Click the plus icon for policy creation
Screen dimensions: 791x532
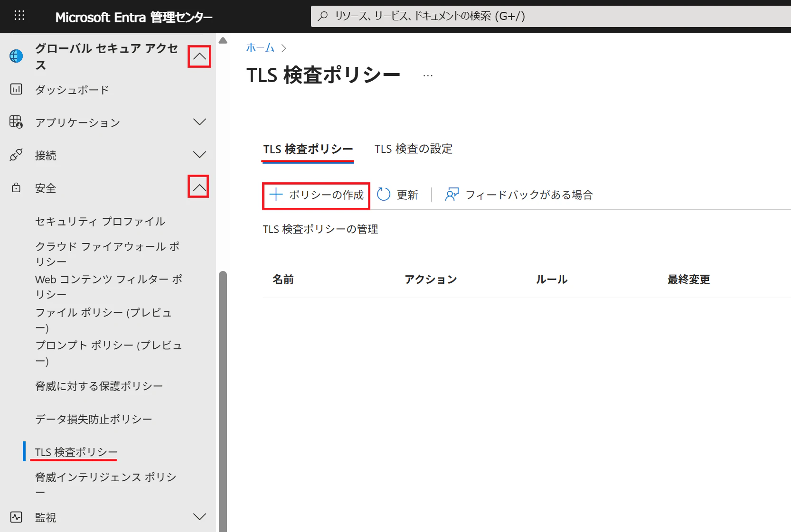point(276,194)
